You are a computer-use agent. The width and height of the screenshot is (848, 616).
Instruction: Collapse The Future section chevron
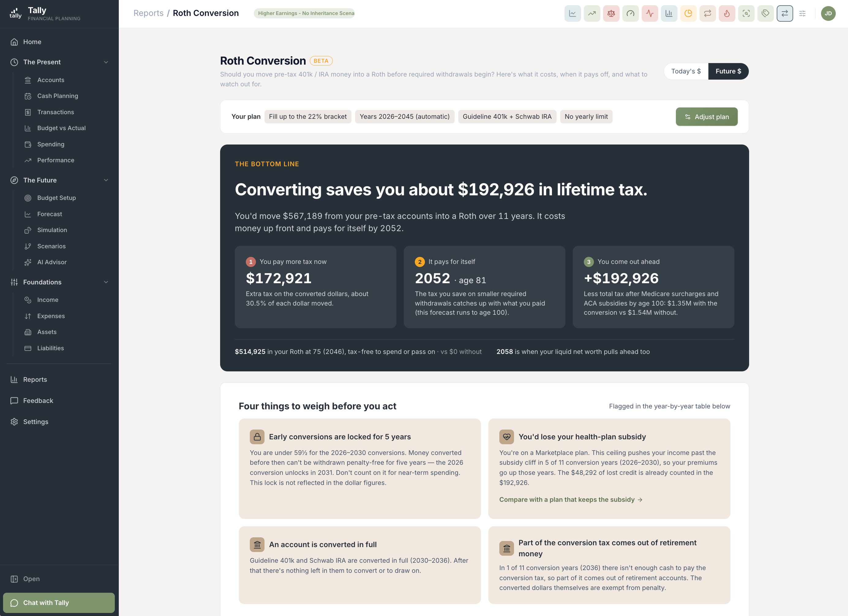tap(106, 180)
